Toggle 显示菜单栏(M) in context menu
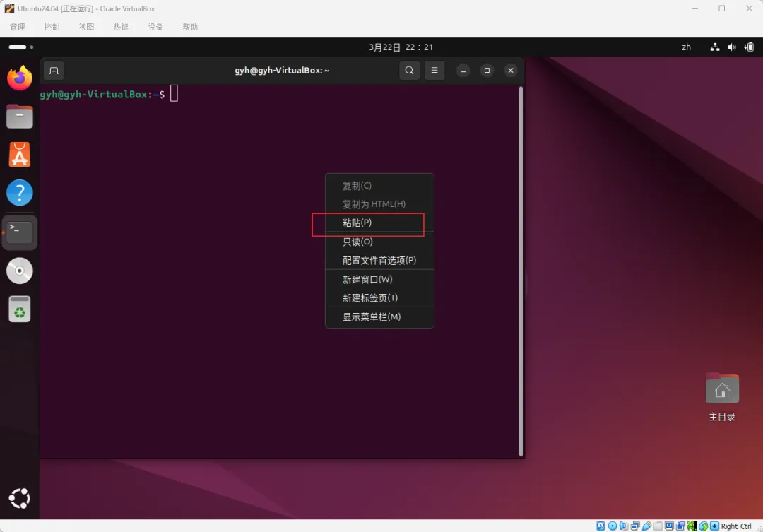 point(379,317)
